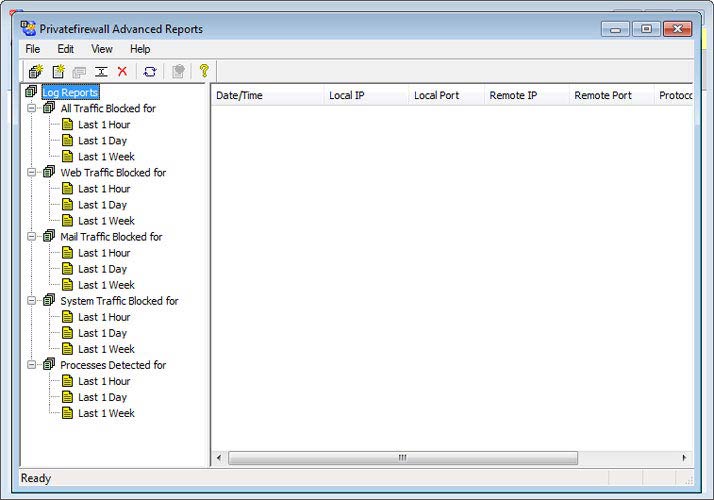This screenshot has width=714, height=500.
Task: Select Last 1 Day text under System Traffic
Action: click(x=102, y=333)
